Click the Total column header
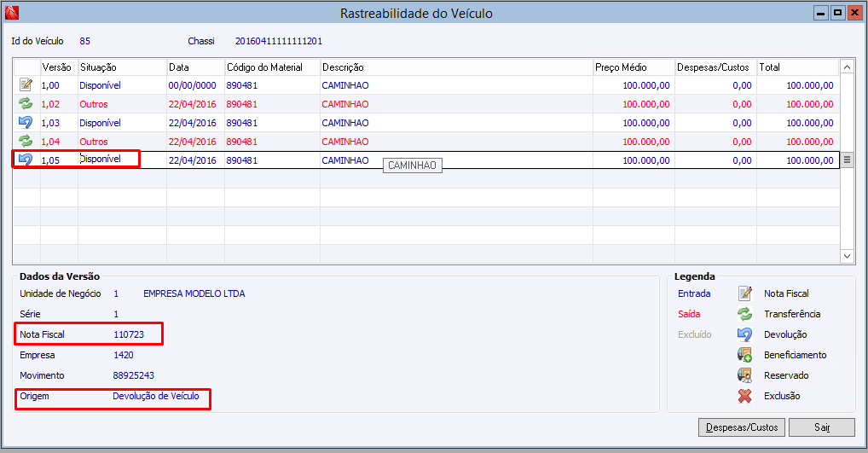The height and width of the screenshot is (453, 868). pyautogui.click(x=798, y=67)
